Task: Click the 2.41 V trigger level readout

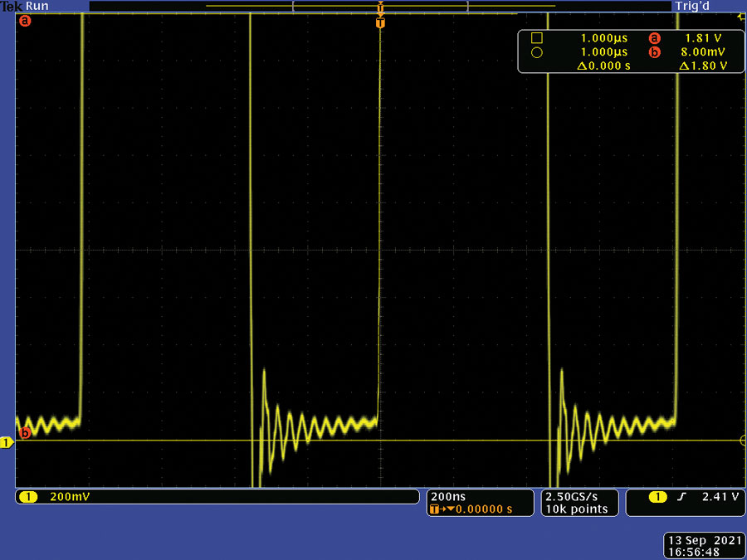Action: point(720,498)
